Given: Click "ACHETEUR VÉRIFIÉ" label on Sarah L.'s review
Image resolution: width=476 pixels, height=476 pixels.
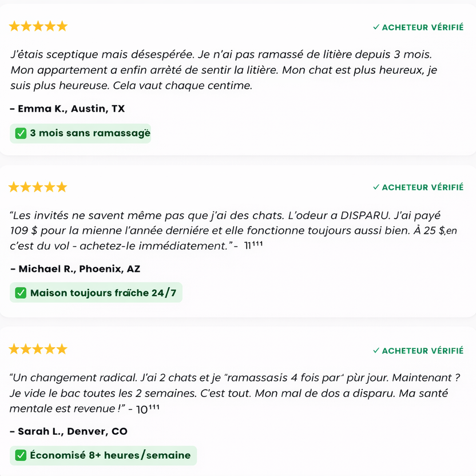Looking at the screenshot, I should [422, 350].
